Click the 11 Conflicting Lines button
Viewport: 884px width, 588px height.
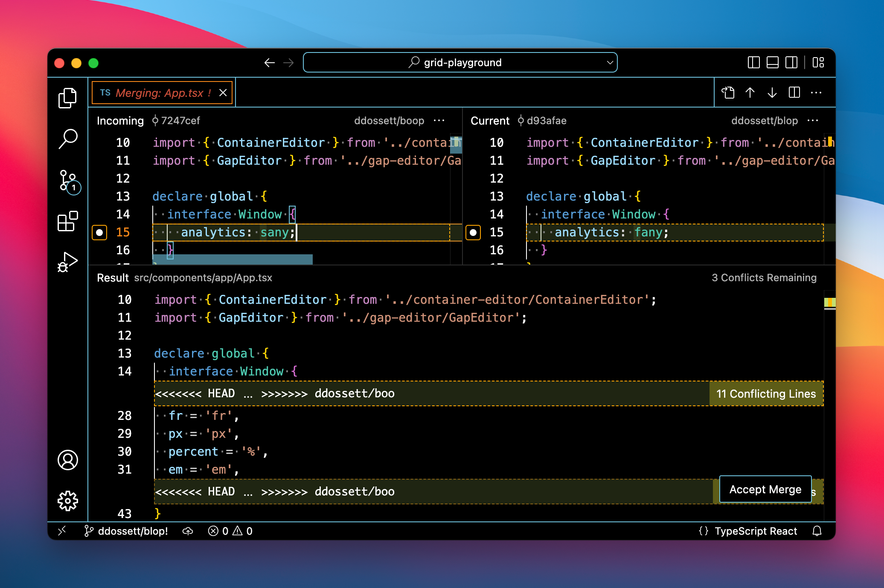pyautogui.click(x=766, y=393)
